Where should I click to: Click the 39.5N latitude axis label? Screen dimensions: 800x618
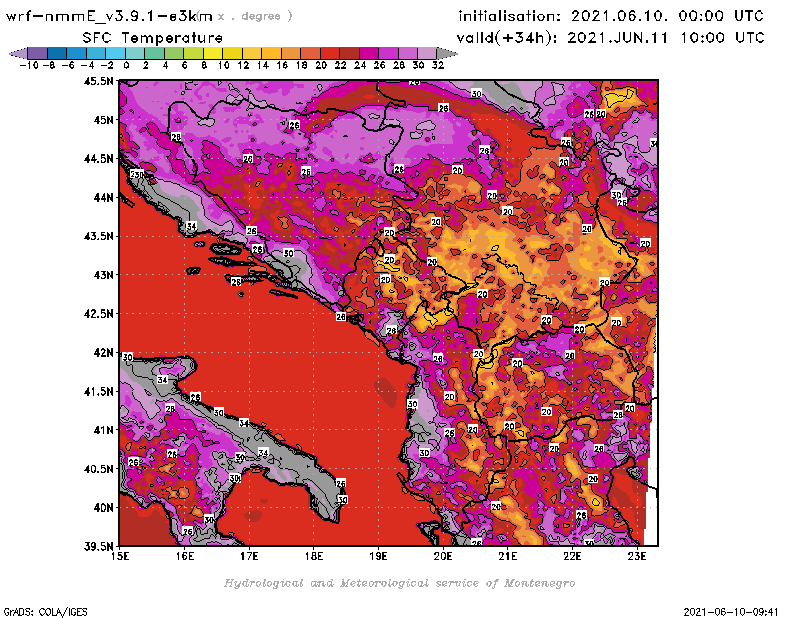98,547
